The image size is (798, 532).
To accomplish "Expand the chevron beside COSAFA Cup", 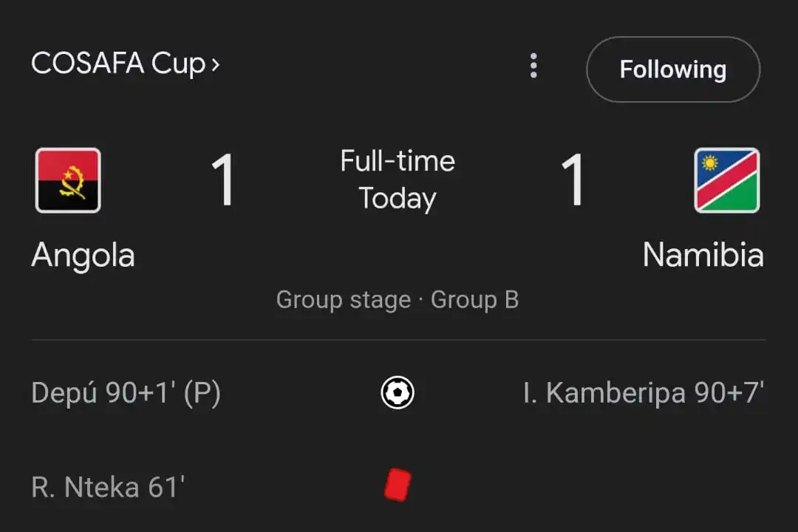I will point(215,65).
